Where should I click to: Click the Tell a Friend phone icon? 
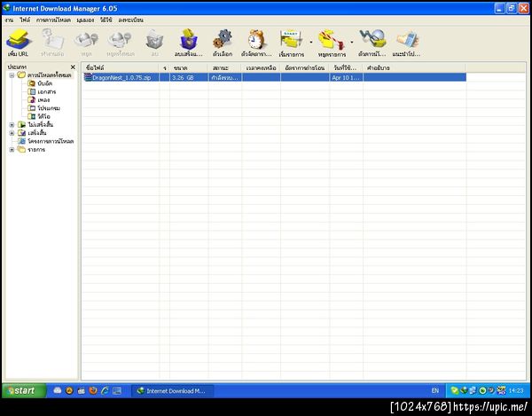[x=406, y=43]
